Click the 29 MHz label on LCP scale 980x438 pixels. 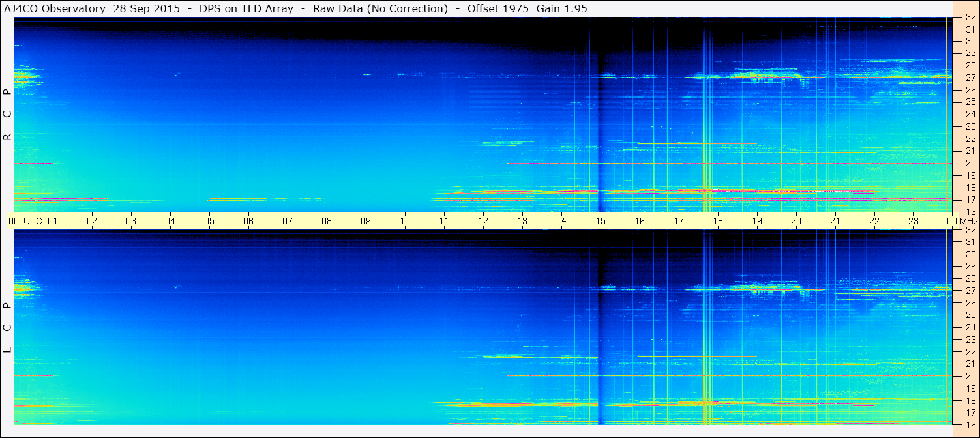(970, 266)
